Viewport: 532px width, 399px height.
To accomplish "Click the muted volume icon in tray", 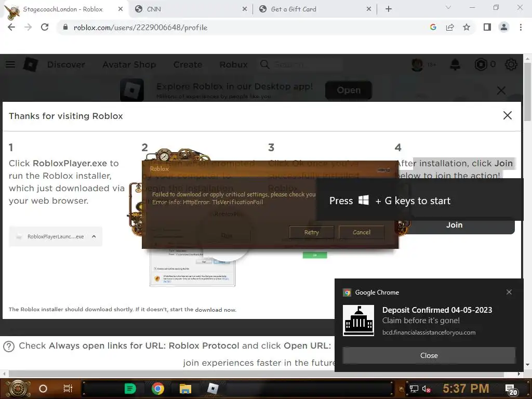I will pos(426,389).
